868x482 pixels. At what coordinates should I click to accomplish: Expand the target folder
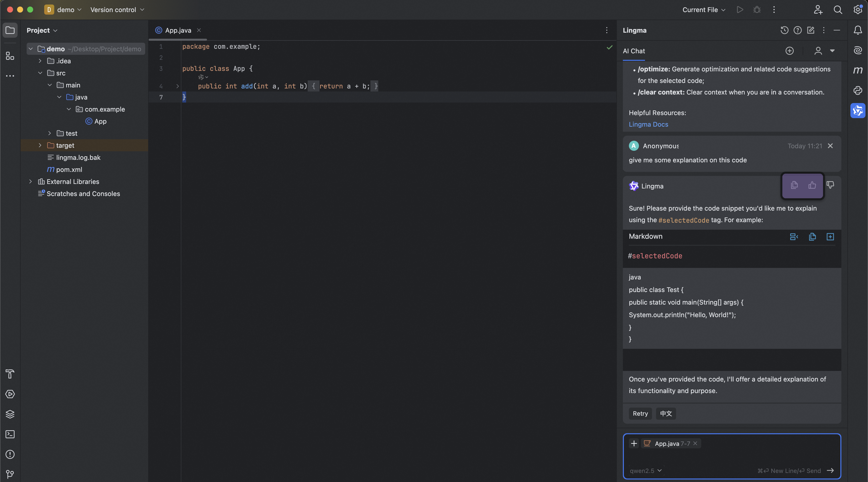(x=40, y=145)
